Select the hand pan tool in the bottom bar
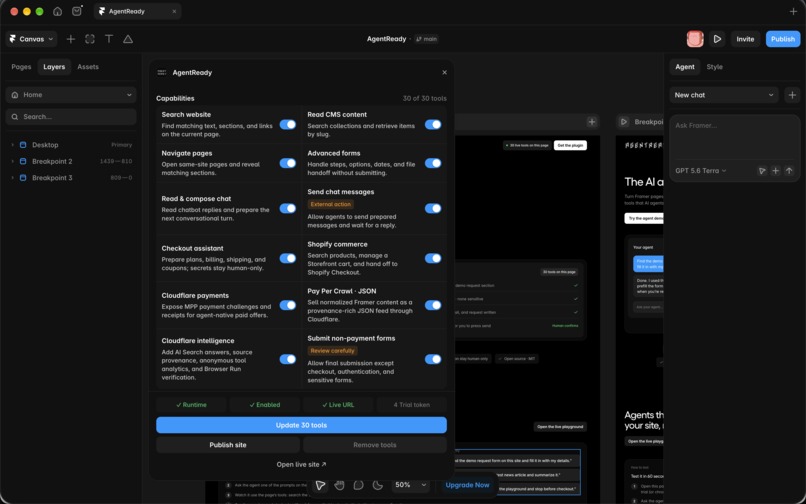This screenshot has width=806, height=504. tap(339, 485)
